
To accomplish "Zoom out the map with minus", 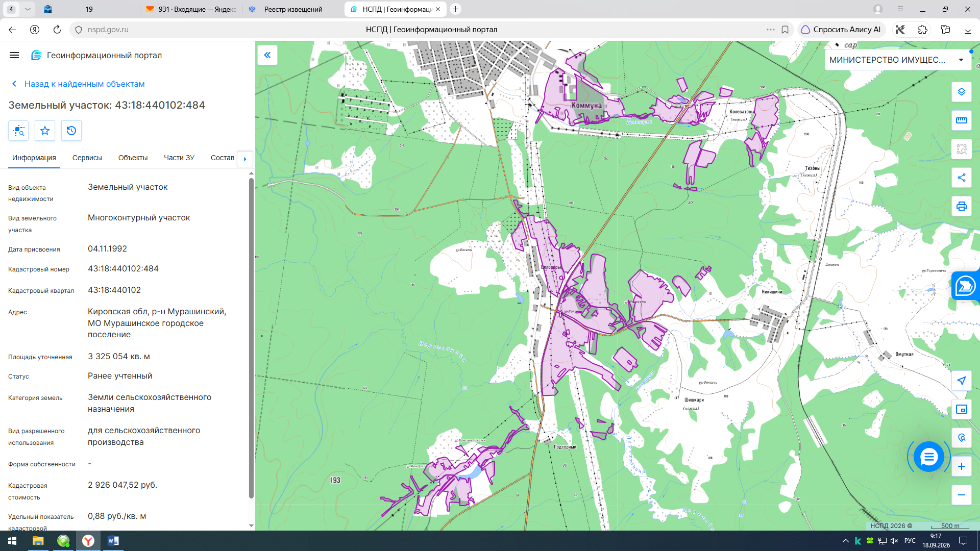I will coord(962,495).
